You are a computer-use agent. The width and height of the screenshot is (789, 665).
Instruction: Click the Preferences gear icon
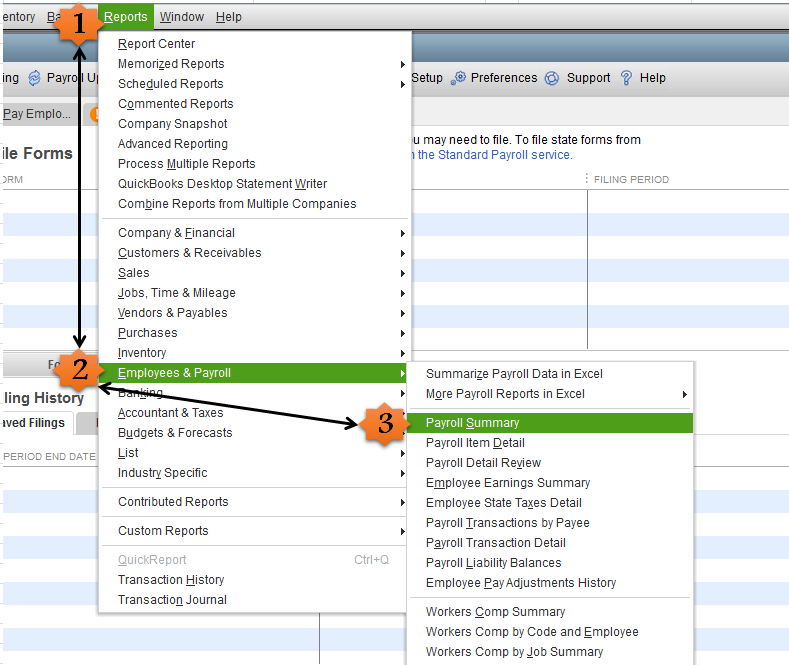tap(458, 78)
